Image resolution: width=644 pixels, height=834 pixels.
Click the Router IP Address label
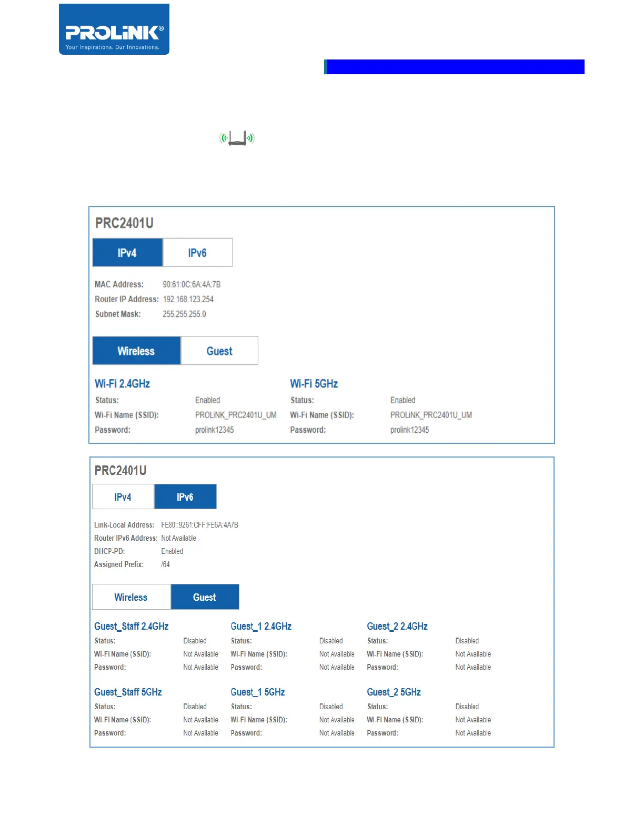point(127,299)
